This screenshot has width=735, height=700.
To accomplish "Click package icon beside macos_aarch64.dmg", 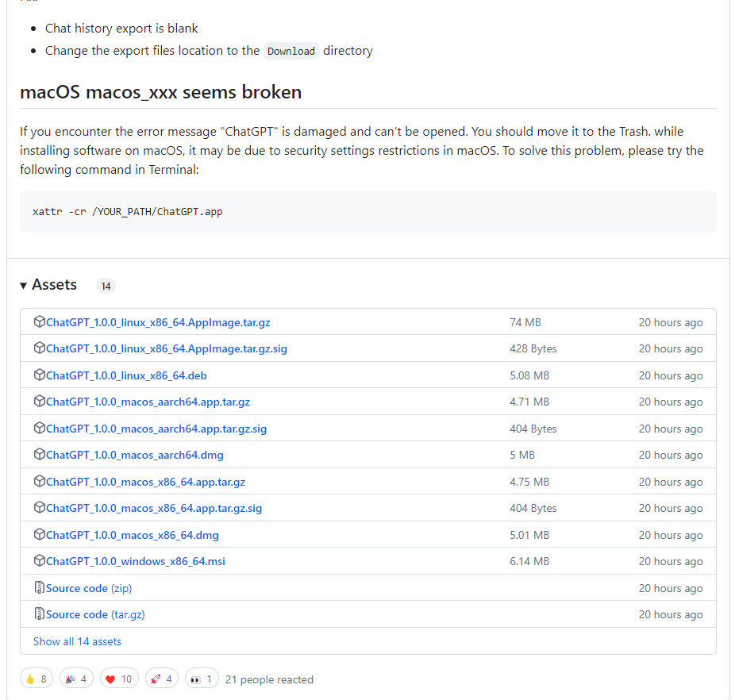I will click(40, 454).
